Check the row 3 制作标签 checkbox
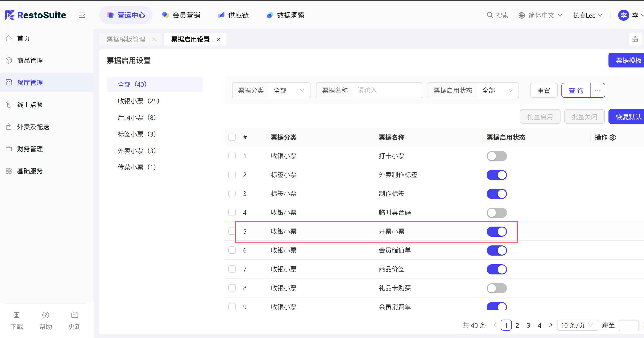 tap(232, 193)
